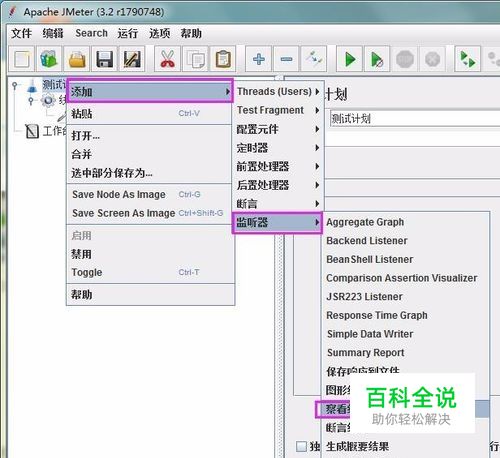The height and width of the screenshot is (458, 500).
Task: Click the WorkBench tree icon
Action: pyautogui.click(x=32, y=131)
